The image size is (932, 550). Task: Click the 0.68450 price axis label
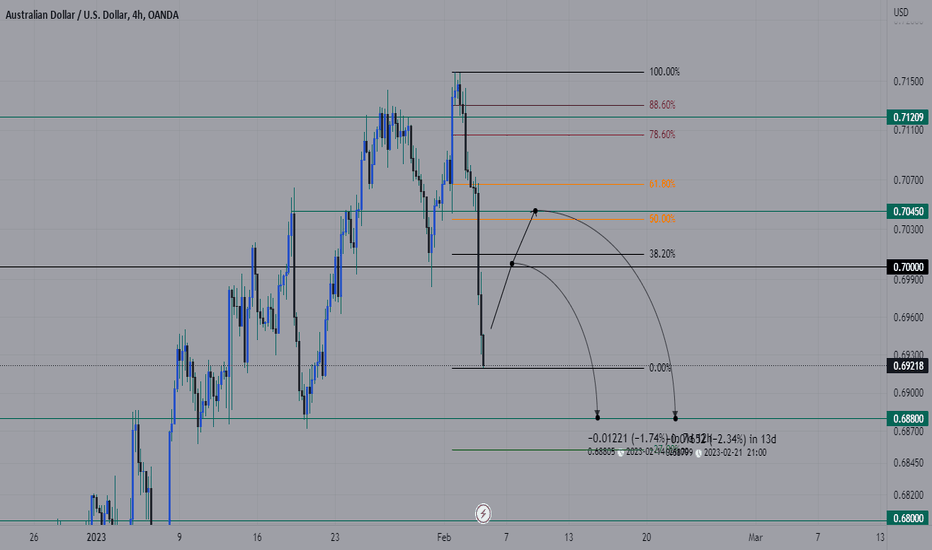point(908,463)
